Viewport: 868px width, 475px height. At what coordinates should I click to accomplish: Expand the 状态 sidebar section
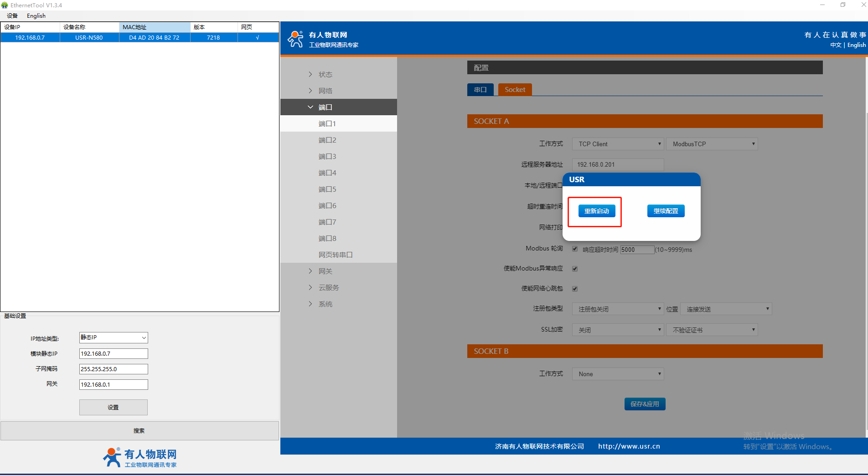tap(325, 74)
